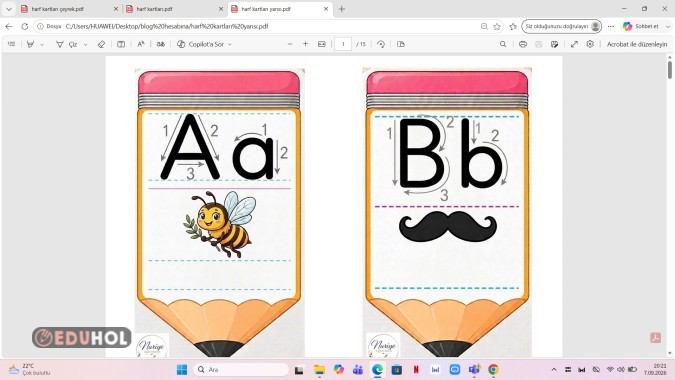
Task: Toggle the page view layout icon
Action: tap(400, 44)
